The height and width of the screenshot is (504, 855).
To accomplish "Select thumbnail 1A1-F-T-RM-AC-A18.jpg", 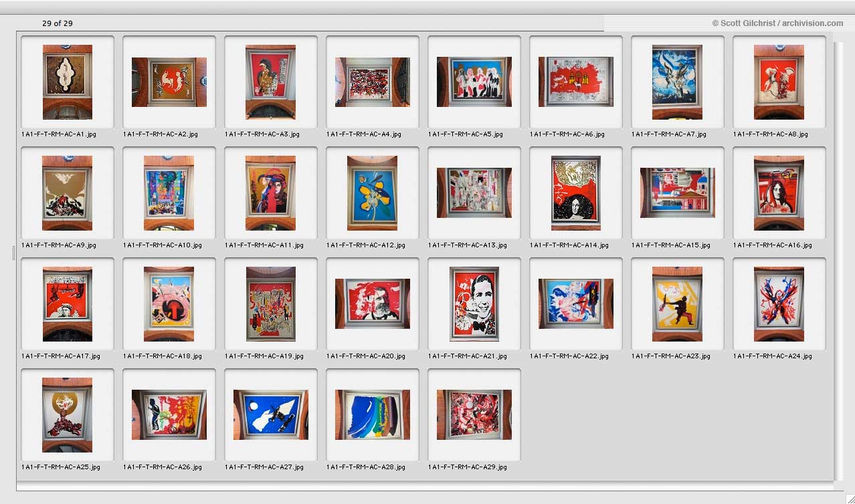I will point(169,304).
